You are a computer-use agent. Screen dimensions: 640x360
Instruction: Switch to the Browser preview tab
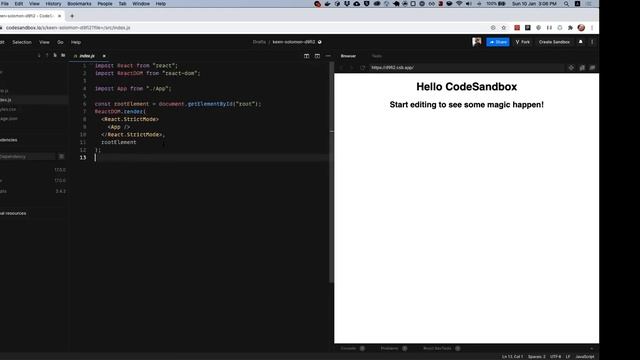348,56
